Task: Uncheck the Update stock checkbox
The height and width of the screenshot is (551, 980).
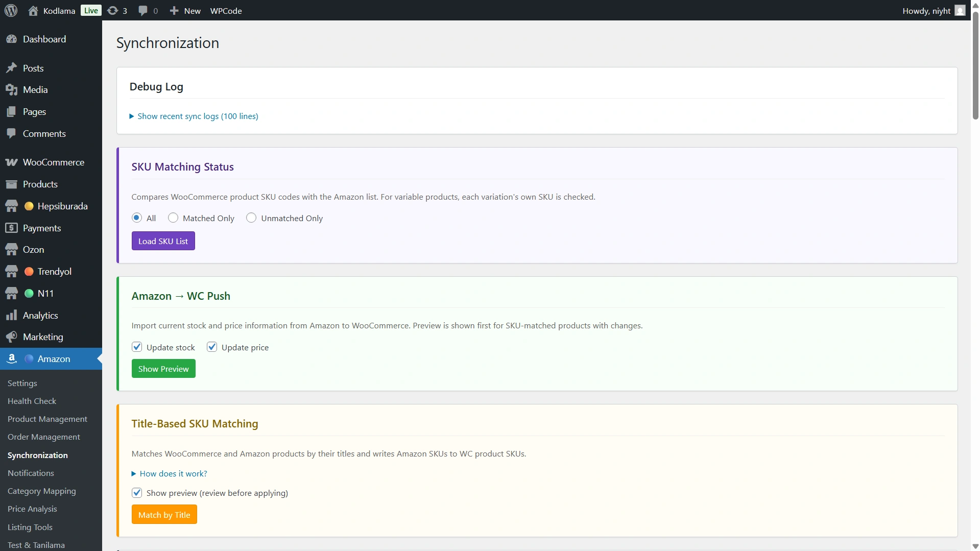Action: [137, 347]
